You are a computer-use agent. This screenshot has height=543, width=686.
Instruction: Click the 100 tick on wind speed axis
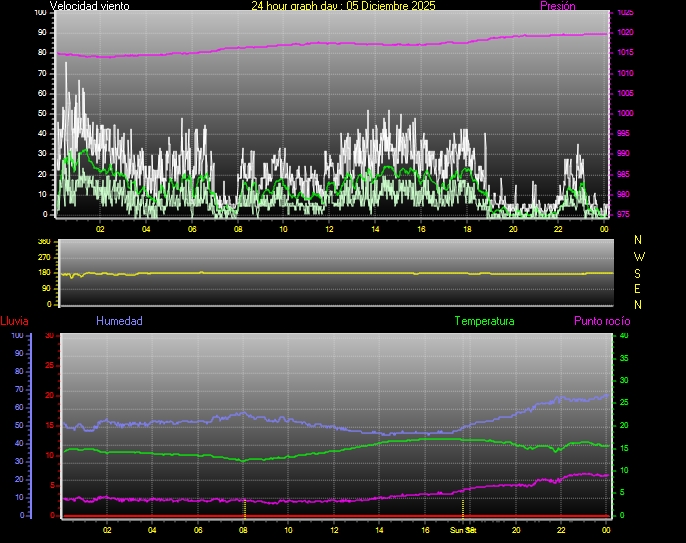point(41,13)
